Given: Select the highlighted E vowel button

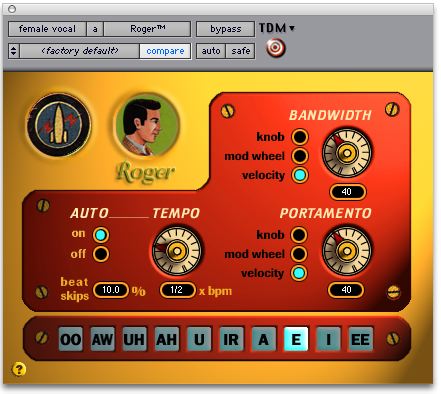Looking at the screenshot, I should pos(296,339).
